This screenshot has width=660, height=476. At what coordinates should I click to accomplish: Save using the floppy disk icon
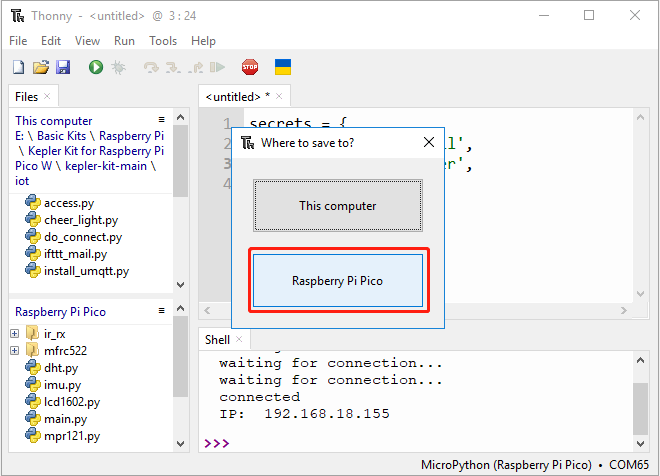(63, 67)
